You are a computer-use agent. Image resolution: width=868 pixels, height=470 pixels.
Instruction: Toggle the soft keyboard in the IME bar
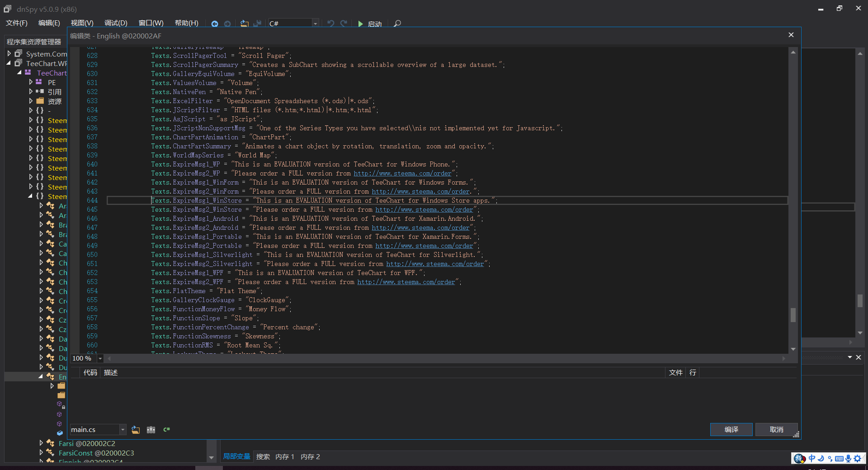[x=840, y=458]
